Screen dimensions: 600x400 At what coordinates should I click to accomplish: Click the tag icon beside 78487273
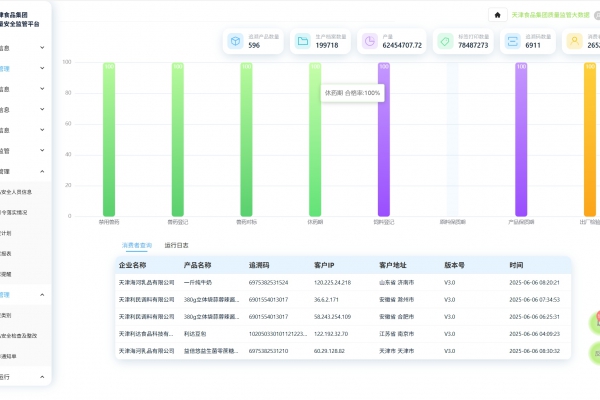(x=445, y=41)
